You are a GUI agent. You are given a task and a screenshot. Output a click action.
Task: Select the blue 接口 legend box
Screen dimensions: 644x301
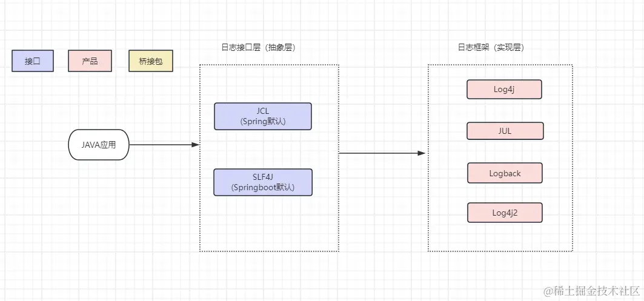click(x=33, y=61)
